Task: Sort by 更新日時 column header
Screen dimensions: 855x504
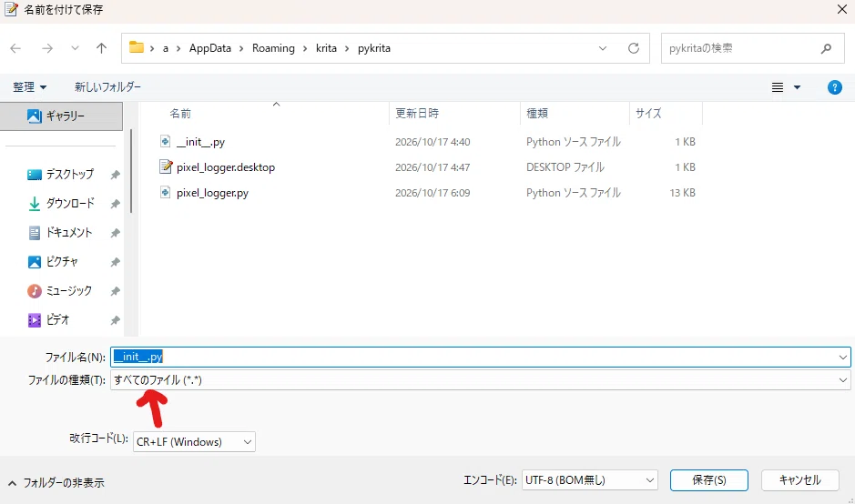Action: 417,114
